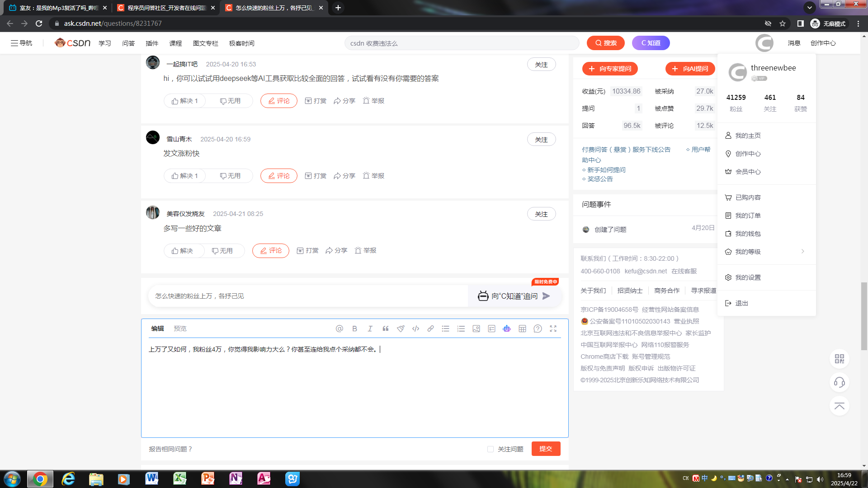Viewport: 868px width, 488px height.
Task: Select 我的钱包 in the user menu
Action: tap(748, 234)
